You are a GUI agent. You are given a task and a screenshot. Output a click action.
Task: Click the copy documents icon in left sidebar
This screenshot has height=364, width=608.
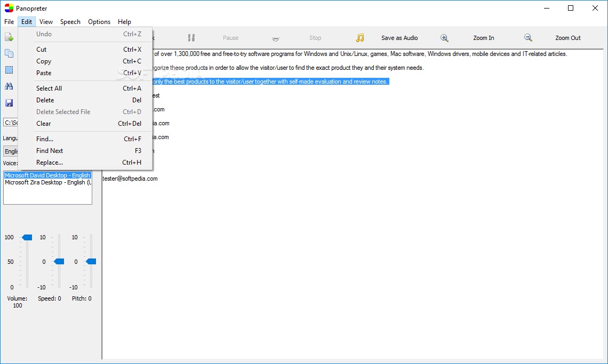[9, 53]
